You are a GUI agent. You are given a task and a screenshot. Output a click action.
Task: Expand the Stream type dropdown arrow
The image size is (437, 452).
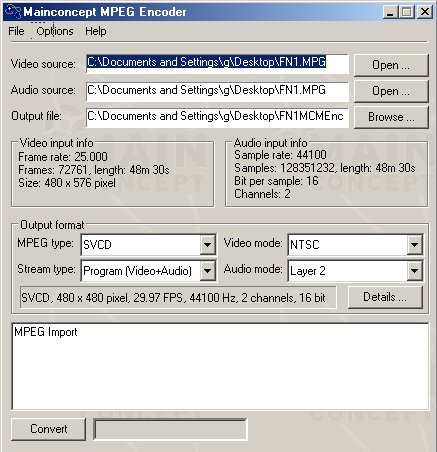coord(207,271)
